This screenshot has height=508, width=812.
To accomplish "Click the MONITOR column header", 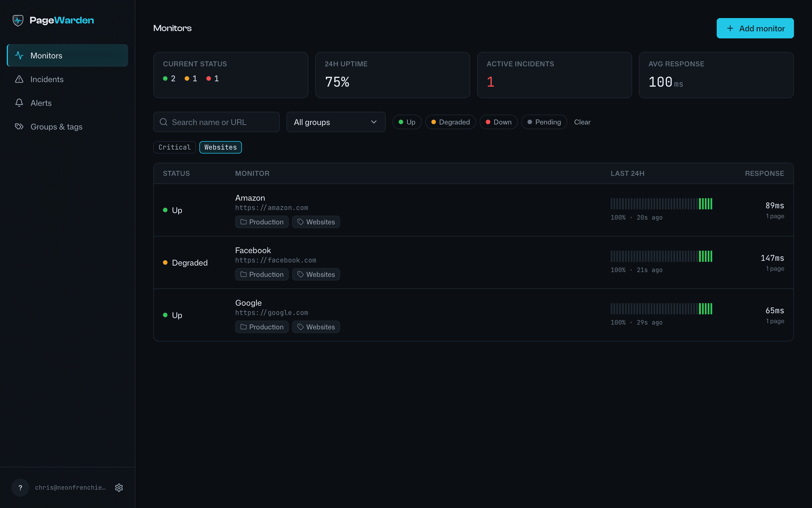I will (252, 173).
